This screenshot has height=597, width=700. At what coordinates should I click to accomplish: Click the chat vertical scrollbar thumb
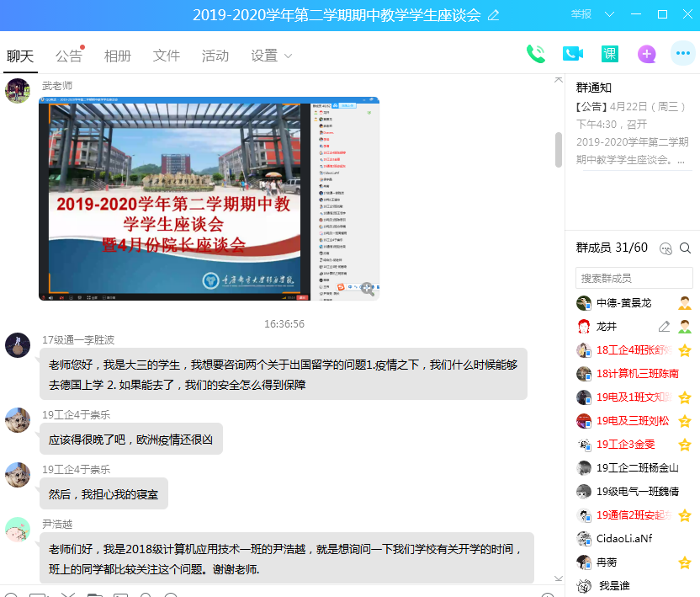[559, 156]
